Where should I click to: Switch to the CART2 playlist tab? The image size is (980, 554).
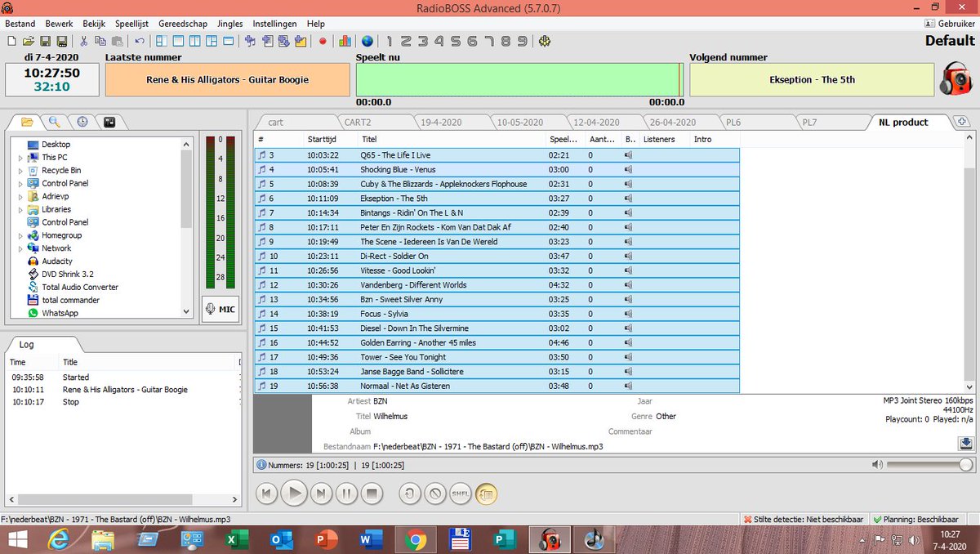tap(358, 122)
